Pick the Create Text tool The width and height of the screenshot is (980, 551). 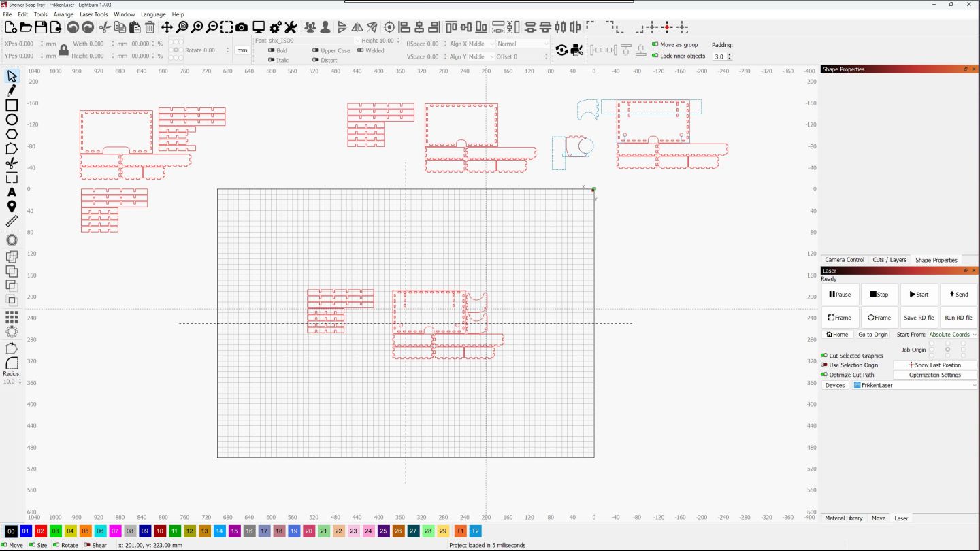[12, 192]
